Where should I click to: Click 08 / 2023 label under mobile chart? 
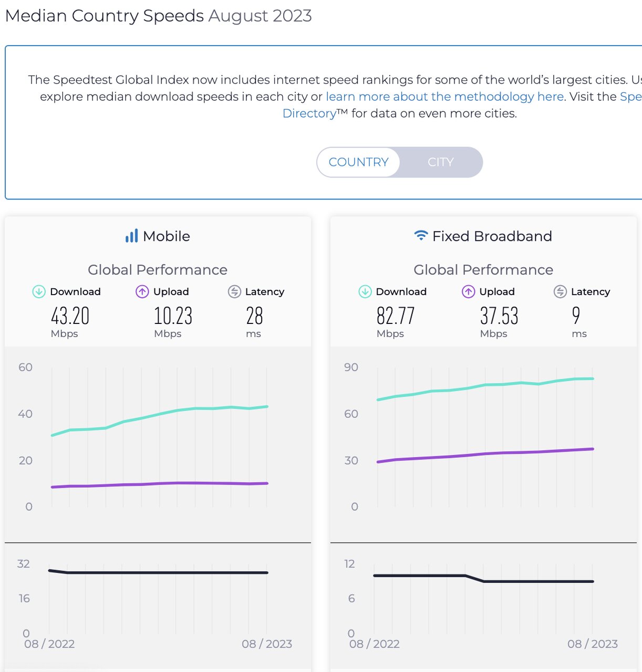(x=266, y=644)
